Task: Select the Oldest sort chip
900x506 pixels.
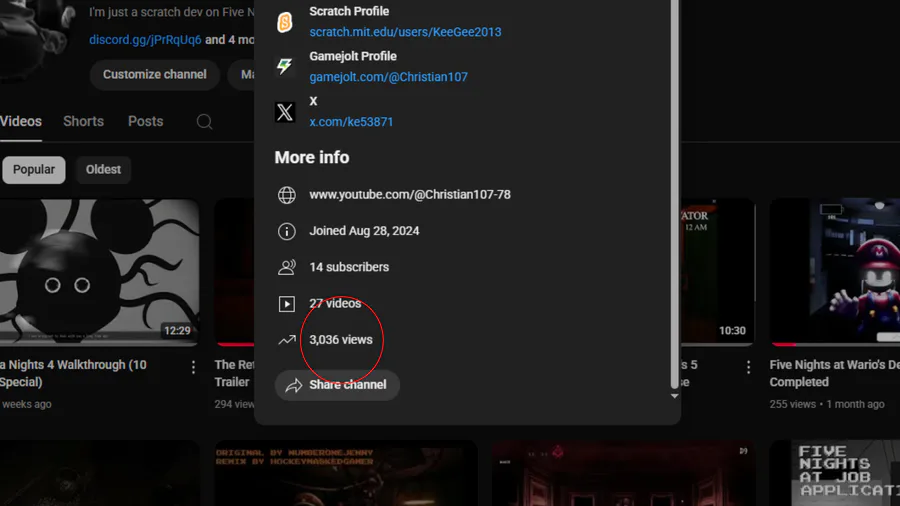Action: pyautogui.click(x=103, y=170)
